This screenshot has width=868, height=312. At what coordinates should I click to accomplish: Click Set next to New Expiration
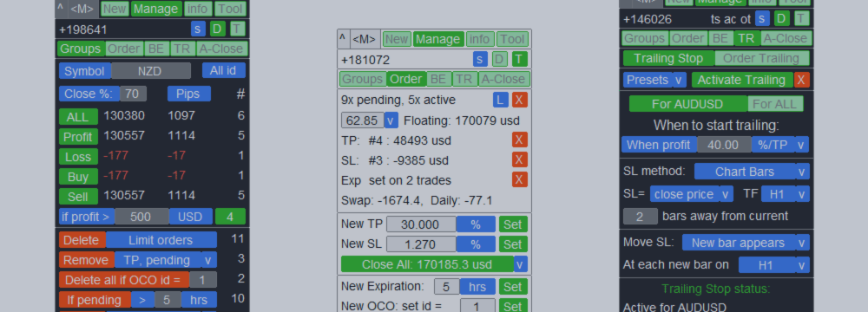pyautogui.click(x=513, y=287)
